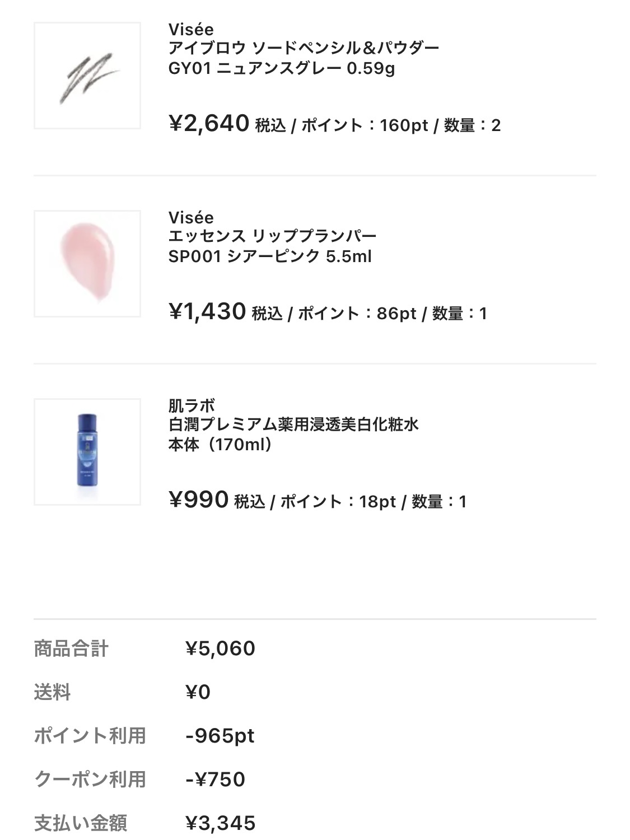Image resolution: width=630 pixels, height=840 pixels.
Task: Select the SP001 シアーピンク 5.5ml variant text
Action: coord(270,257)
